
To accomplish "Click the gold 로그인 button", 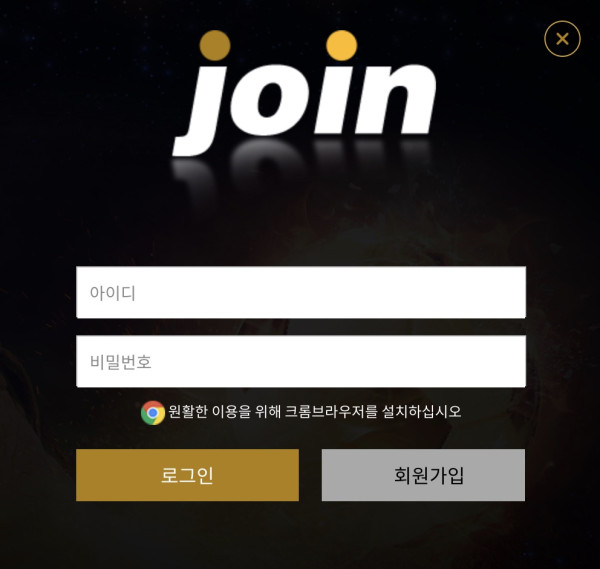I will pyautogui.click(x=188, y=475).
